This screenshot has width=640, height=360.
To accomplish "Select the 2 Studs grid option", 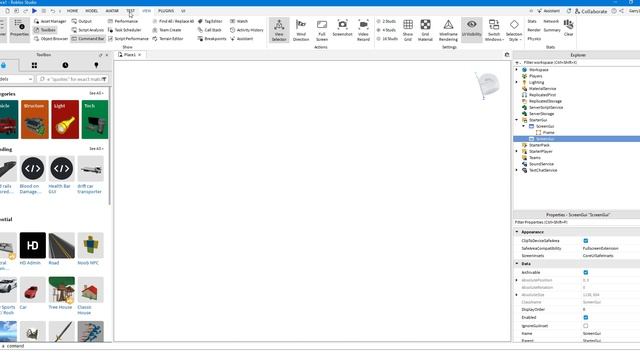I will tap(387, 21).
